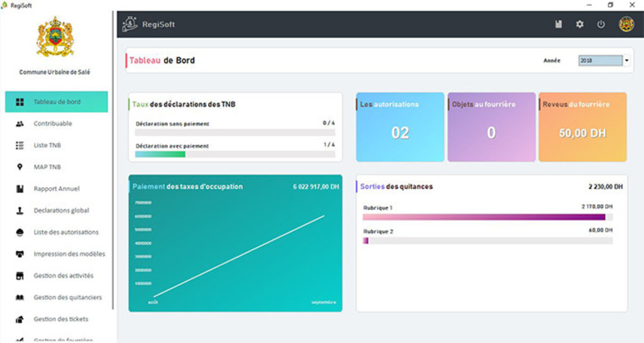Open user profile emblem in header
The width and height of the screenshot is (644, 343).
pyautogui.click(x=626, y=24)
